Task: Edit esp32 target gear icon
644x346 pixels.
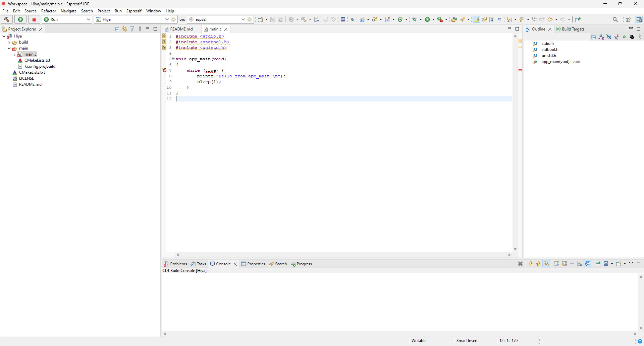Action: (x=250, y=19)
